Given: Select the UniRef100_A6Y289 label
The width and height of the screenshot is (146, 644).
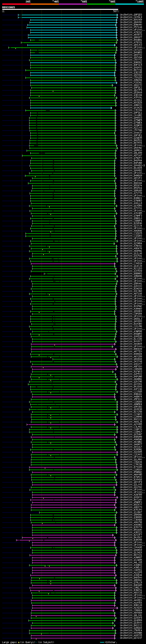Looking at the screenshot, I should pos(131,356).
